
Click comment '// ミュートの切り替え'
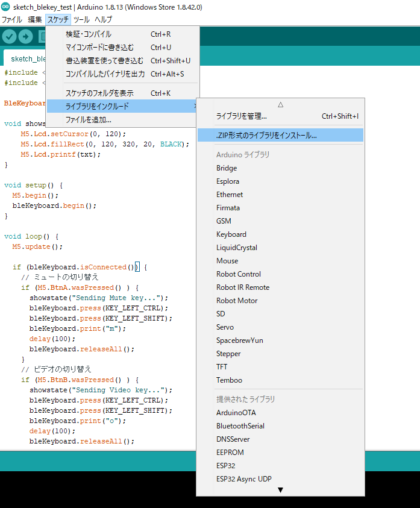pos(60,277)
